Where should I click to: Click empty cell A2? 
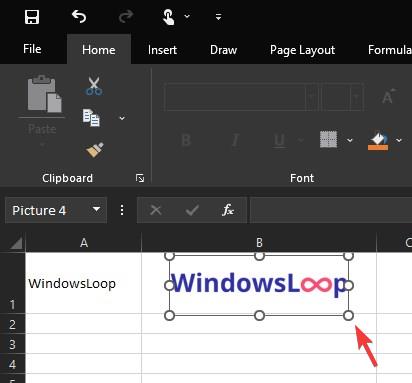(x=84, y=324)
